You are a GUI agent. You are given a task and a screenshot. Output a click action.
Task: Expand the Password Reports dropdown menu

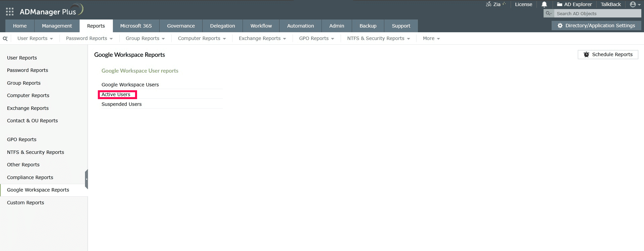(x=89, y=38)
